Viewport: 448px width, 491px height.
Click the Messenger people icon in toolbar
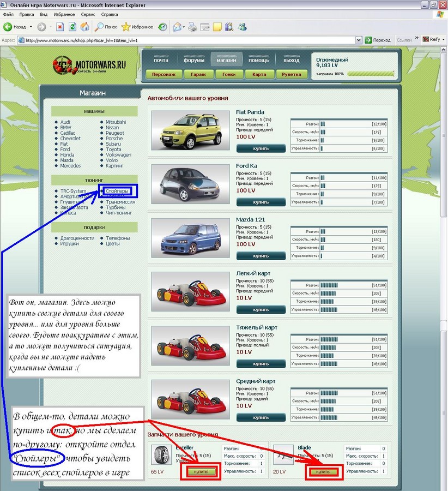pyautogui.click(x=242, y=27)
